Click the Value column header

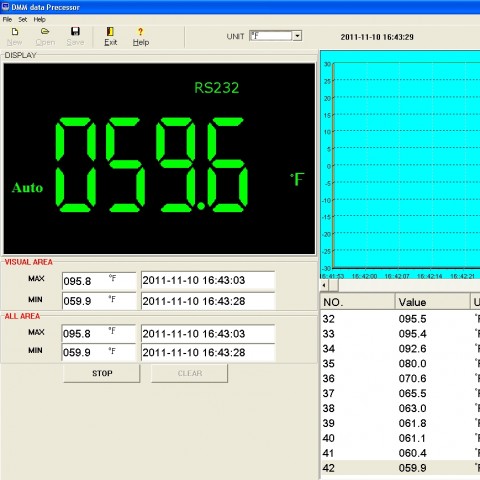pyautogui.click(x=432, y=302)
